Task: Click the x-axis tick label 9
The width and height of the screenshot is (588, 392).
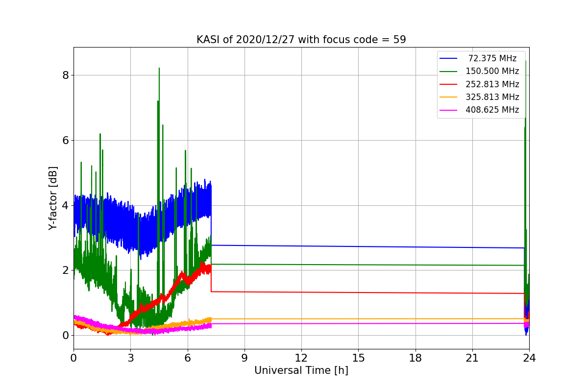Action: [x=245, y=358]
